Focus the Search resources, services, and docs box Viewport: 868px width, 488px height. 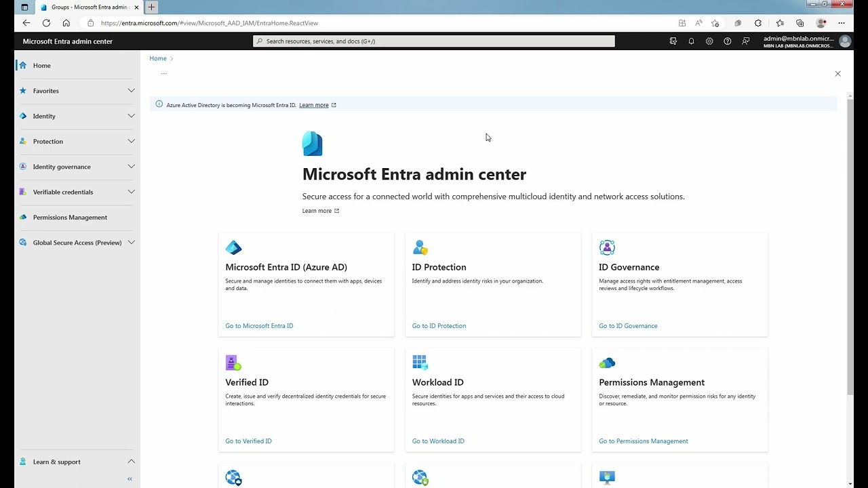(x=434, y=41)
